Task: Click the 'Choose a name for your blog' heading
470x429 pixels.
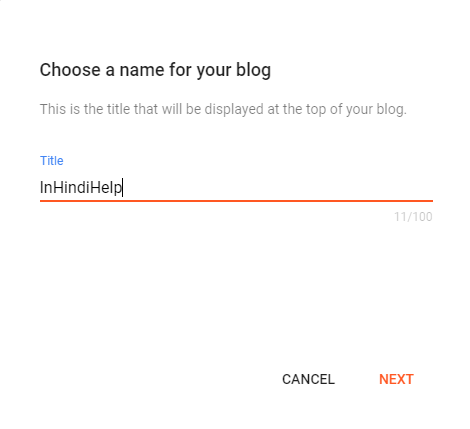Action: (155, 70)
